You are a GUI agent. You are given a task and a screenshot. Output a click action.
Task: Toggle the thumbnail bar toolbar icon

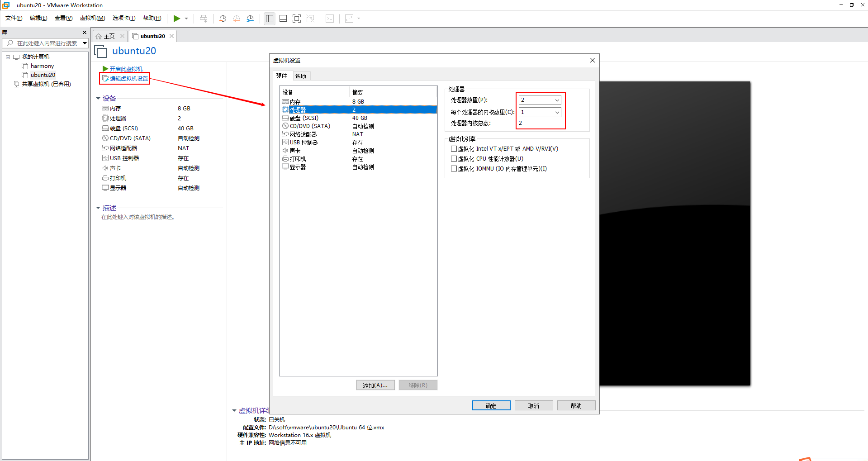click(283, 19)
